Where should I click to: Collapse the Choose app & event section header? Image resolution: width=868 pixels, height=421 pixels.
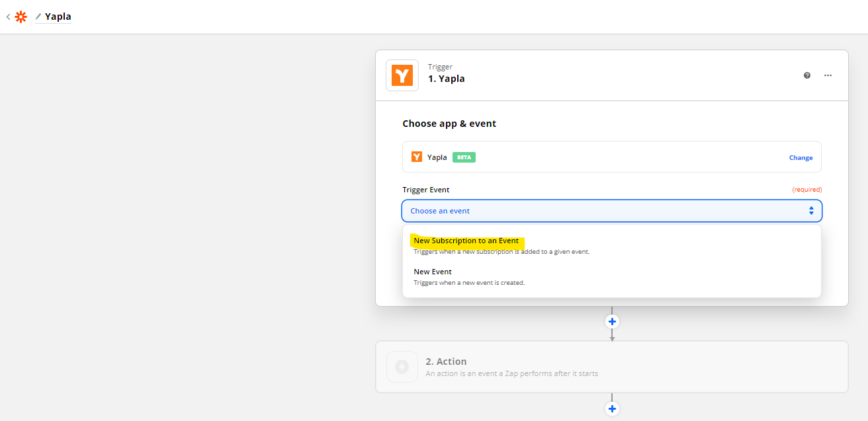449,123
